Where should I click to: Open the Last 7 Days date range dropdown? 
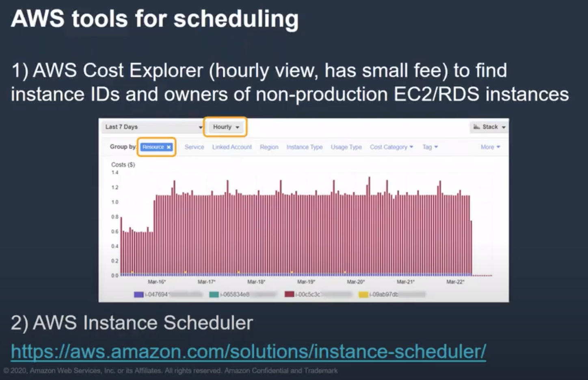(x=153, y=127)
